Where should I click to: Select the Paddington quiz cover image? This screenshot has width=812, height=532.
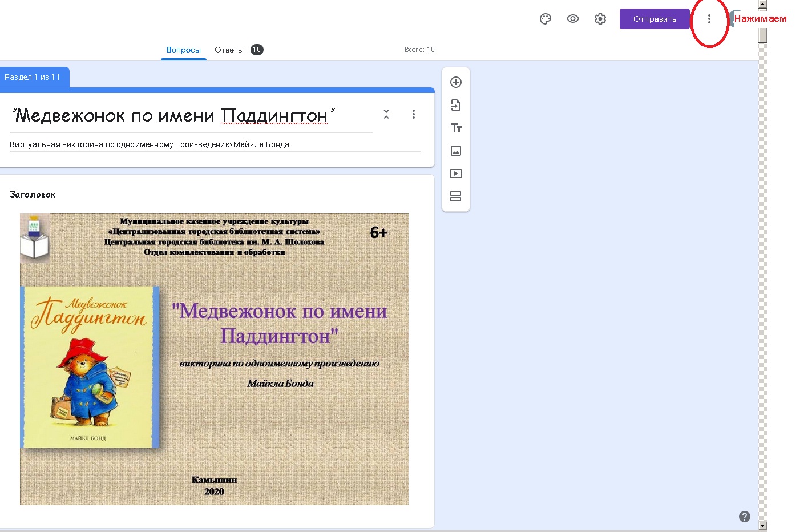(x=214, y=359)
